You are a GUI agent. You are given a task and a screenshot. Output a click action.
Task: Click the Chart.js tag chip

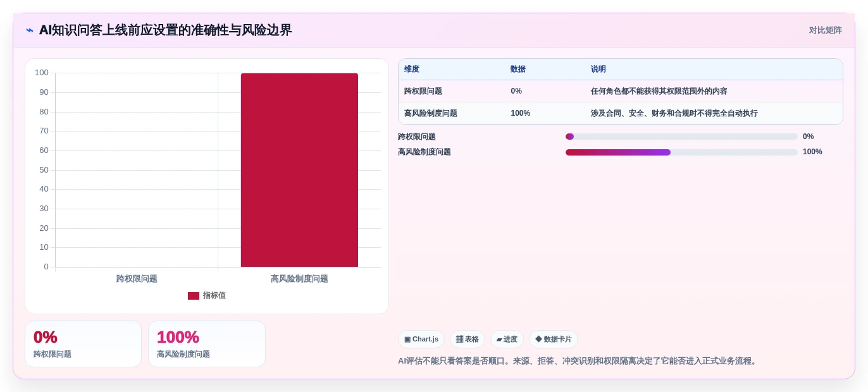[421, 340]
